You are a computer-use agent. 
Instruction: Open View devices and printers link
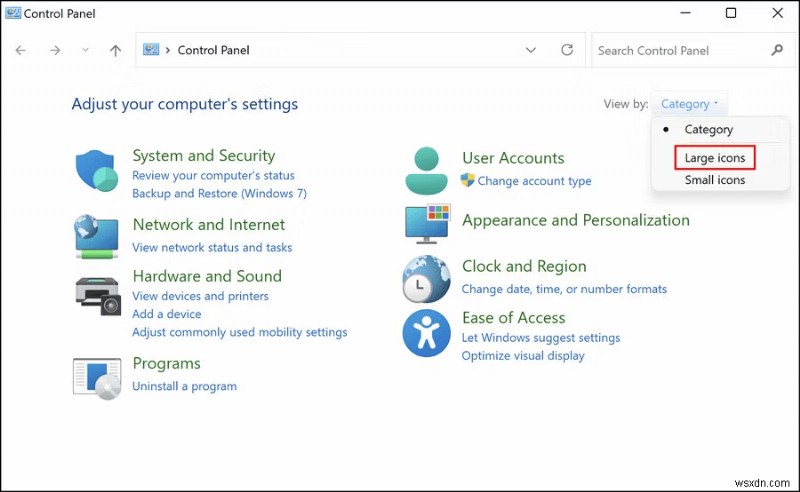pyautogui.click(x=200, y=296)
